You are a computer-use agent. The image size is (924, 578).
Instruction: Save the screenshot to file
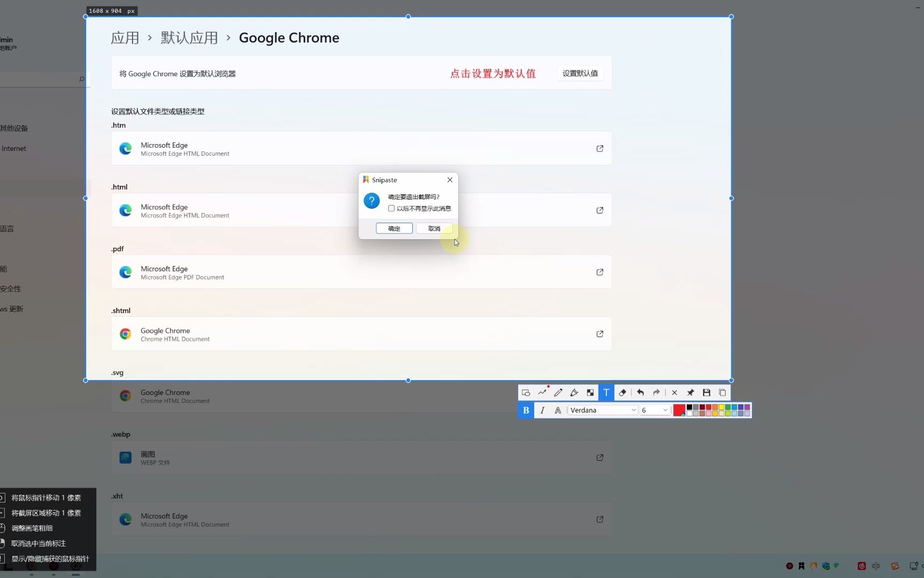click(x=706, y=393)
